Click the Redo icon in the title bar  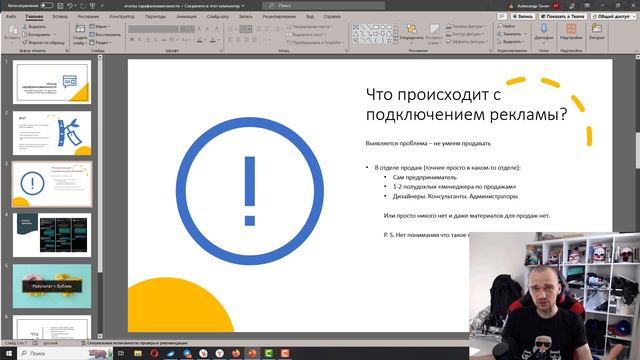83,6
